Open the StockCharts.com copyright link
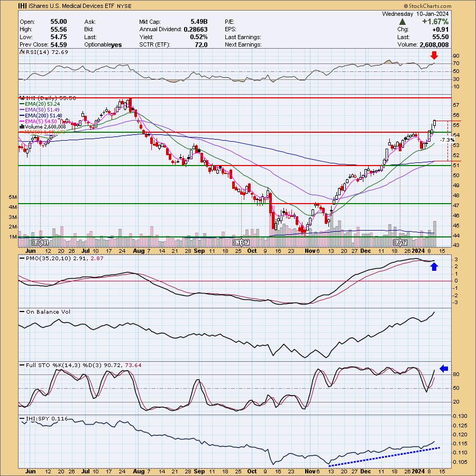This screenshot has height=476, width=476. (428, 6)
